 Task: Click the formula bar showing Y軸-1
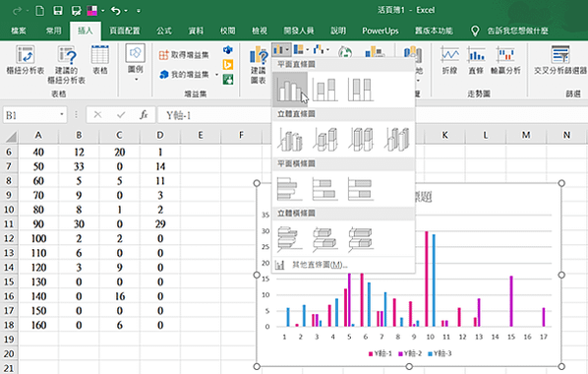pos(372,115)
